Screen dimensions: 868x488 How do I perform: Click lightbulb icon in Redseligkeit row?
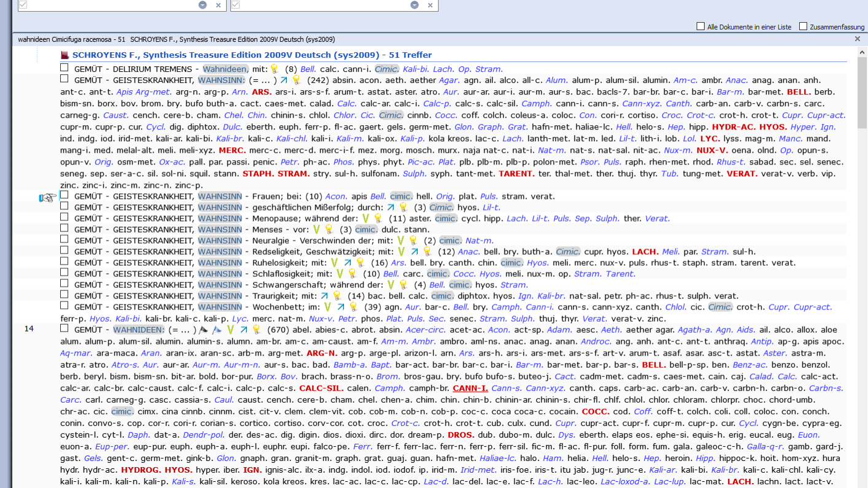[427, 252]
